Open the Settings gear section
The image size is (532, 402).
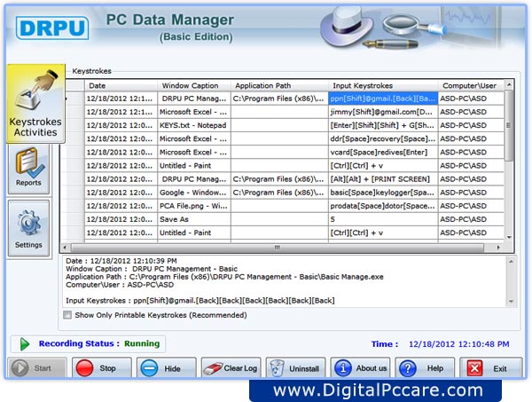pyautogui.click(x=29, y=228)
